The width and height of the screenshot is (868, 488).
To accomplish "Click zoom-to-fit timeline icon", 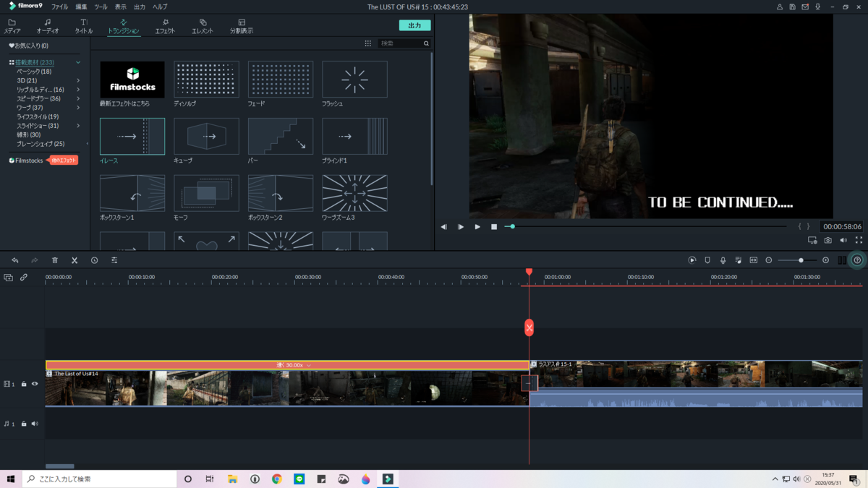I will pyautogui.click(x=754, y=260).
